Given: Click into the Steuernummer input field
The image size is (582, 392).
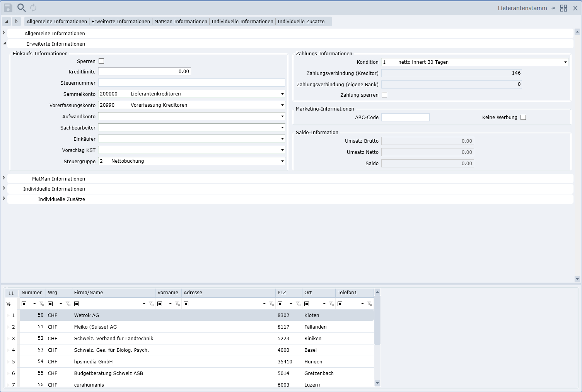Looking at the screenshot, I should coord(191,83).
